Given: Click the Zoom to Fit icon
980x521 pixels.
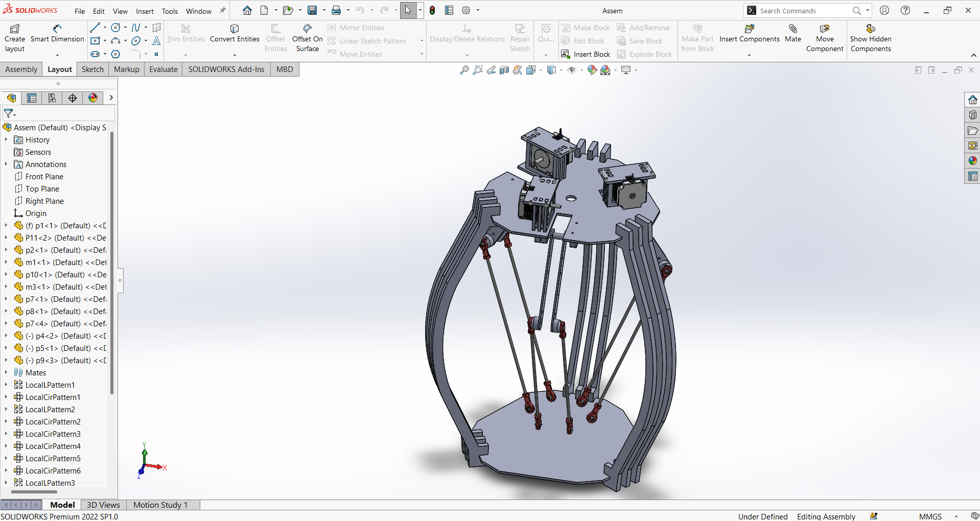Looking at the screenshot, I should pyautogui.click(x=464, y=70).
